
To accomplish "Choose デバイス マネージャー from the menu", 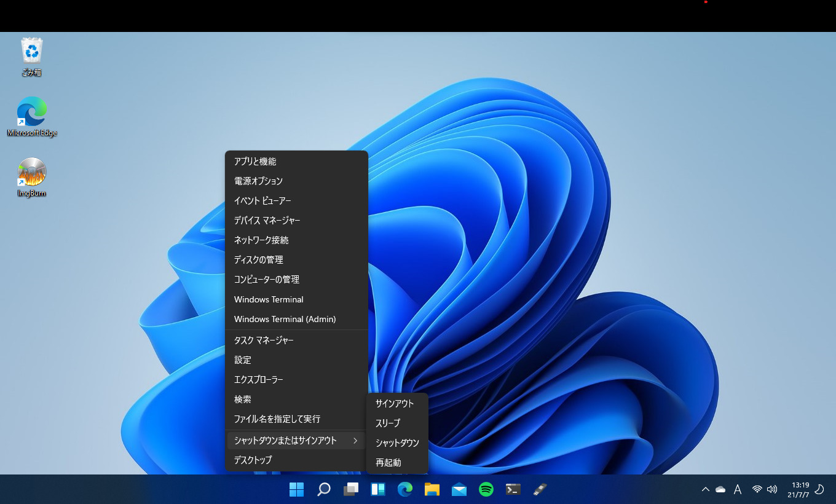I will tap(267, 220).
